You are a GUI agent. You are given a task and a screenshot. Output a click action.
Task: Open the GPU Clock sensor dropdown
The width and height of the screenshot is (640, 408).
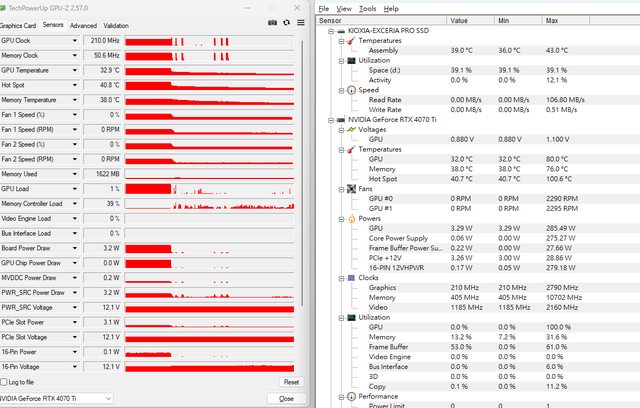point(76,40)
